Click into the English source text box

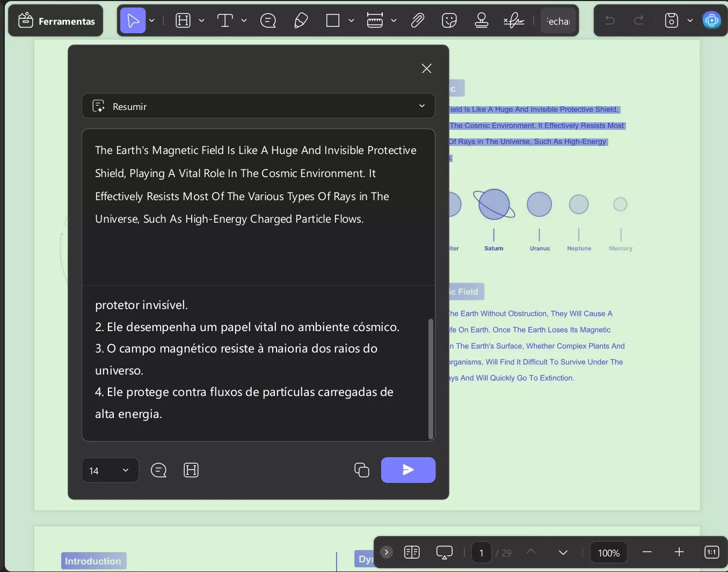258,207
